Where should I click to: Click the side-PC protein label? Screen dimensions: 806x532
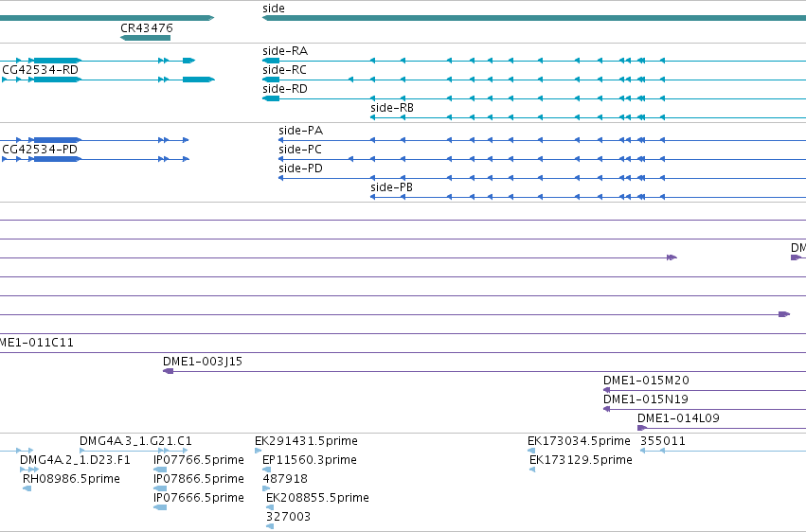coord(300,150)
